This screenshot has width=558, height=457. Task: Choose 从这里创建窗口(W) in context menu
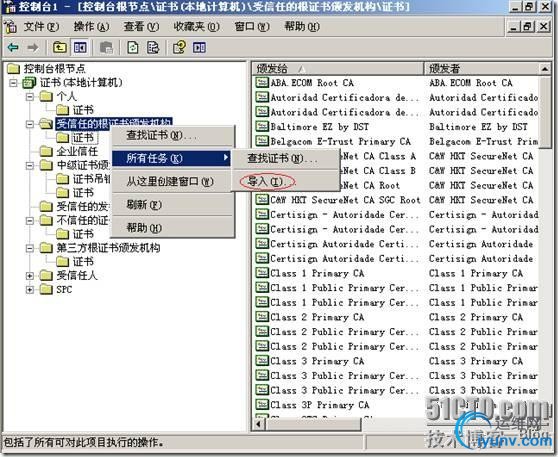[173, 182]
